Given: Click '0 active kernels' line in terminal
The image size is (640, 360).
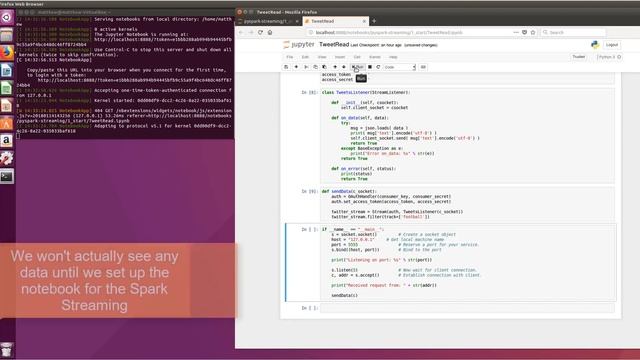Looking at the screenshot, I should coord(116,29).
